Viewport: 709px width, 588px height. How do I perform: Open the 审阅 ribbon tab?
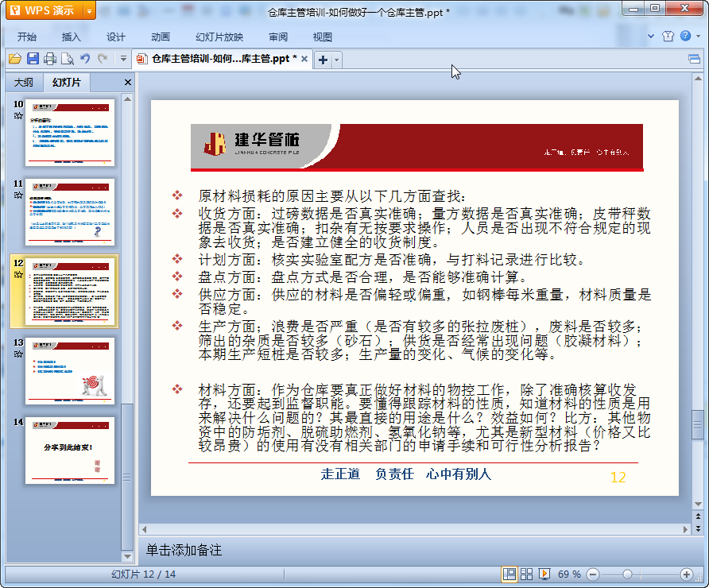(x=278, y=37)
